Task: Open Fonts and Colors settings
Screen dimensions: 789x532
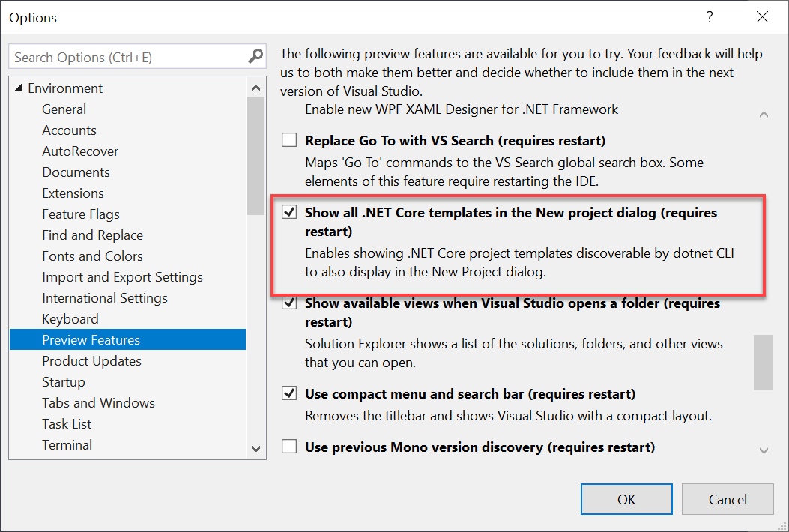Action: coord(93,256)
